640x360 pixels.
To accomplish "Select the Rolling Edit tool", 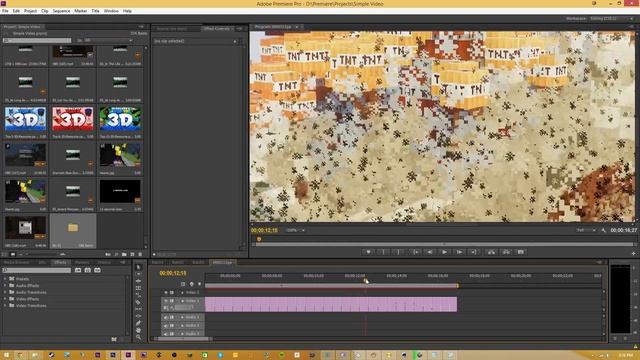I will (138, 288).
